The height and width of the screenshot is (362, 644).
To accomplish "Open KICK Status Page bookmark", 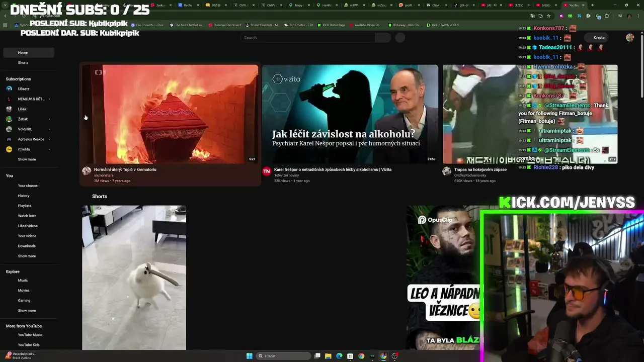I will click(x=331, y=25).
